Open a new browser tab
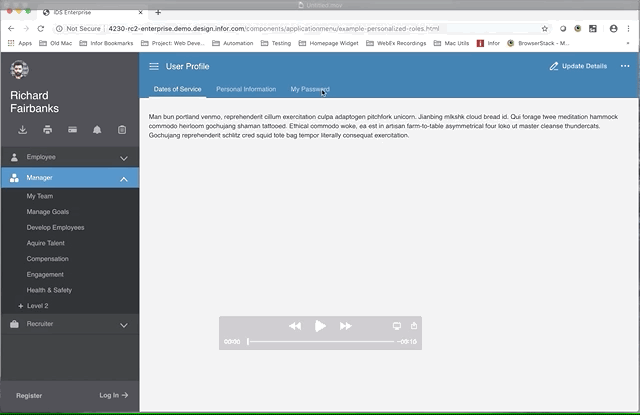The image size is (640, 415). point(158,12)
